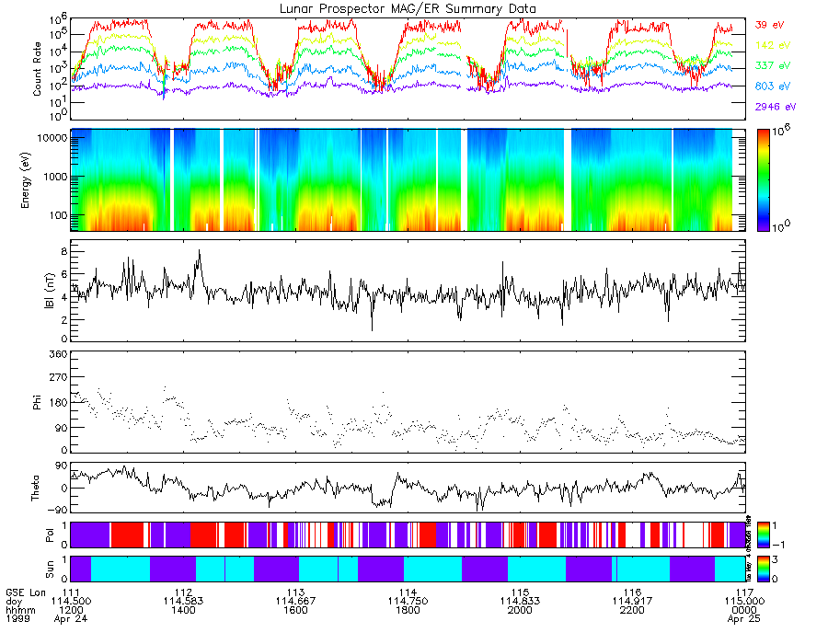Click the time label '2200'
This screenshot has width=828, height=644.
click(632, 610)
